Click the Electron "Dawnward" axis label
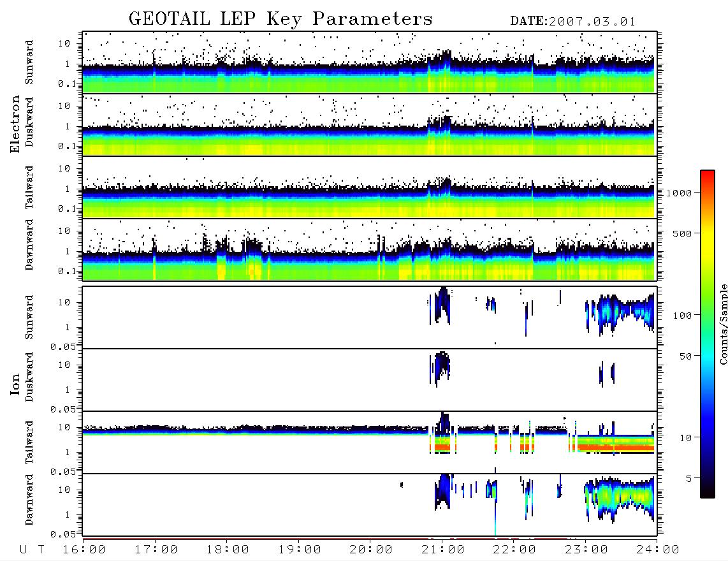This screenshot has height=561, width=728. pos(29,245)
